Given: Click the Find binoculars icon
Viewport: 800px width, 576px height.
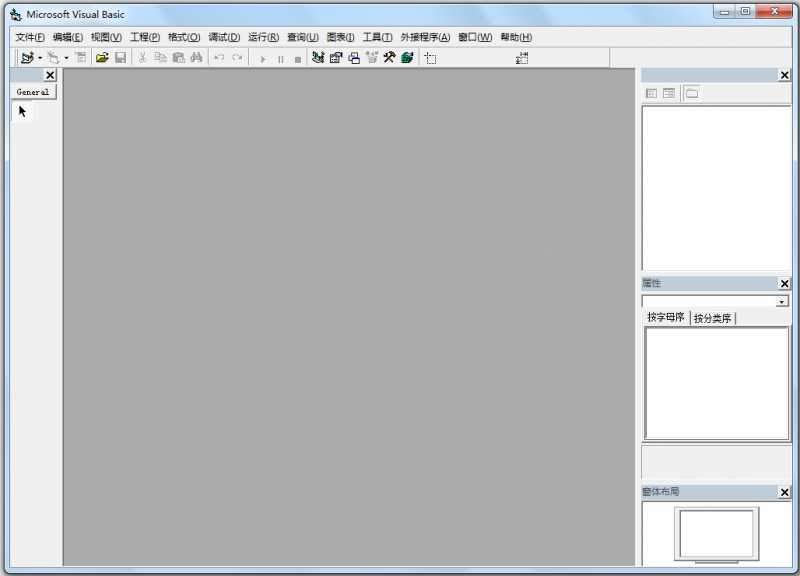Looking at the screenshot, I should point(194,57).
